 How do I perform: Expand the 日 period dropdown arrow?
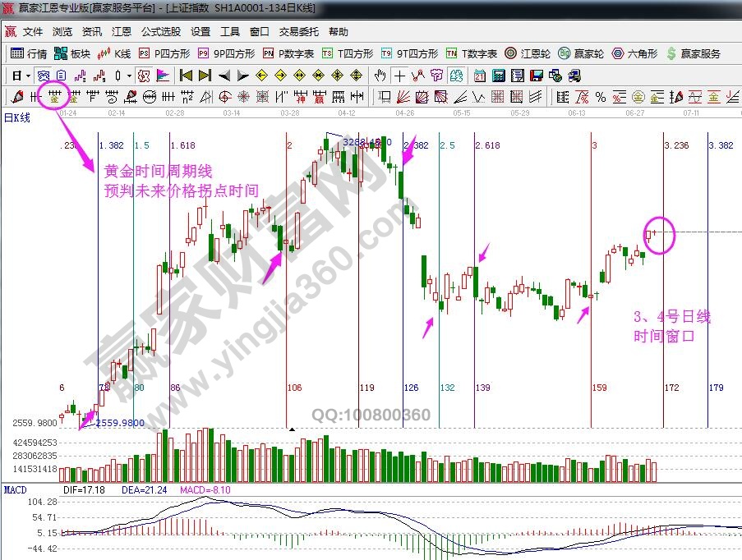tap(28, 76)
